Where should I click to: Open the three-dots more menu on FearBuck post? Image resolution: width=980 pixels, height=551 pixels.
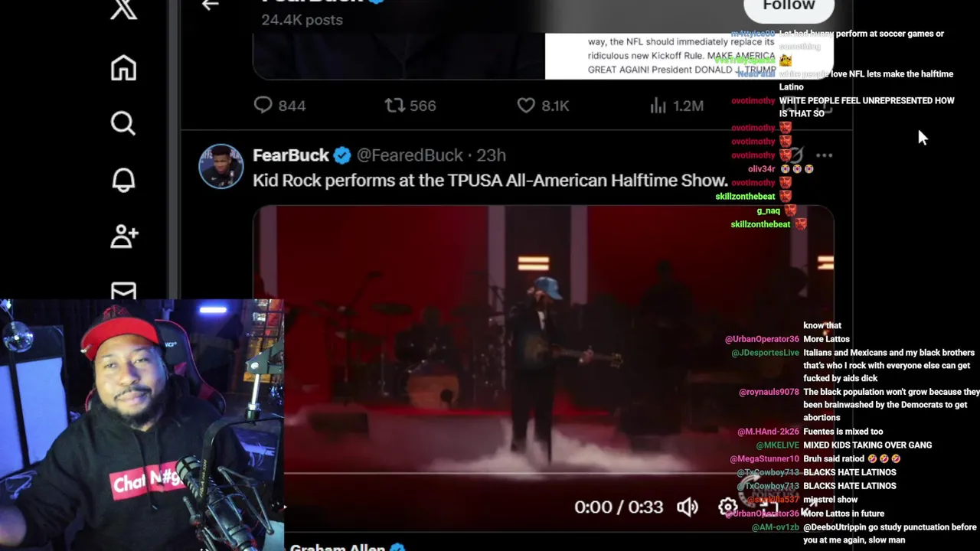(824, 155)
